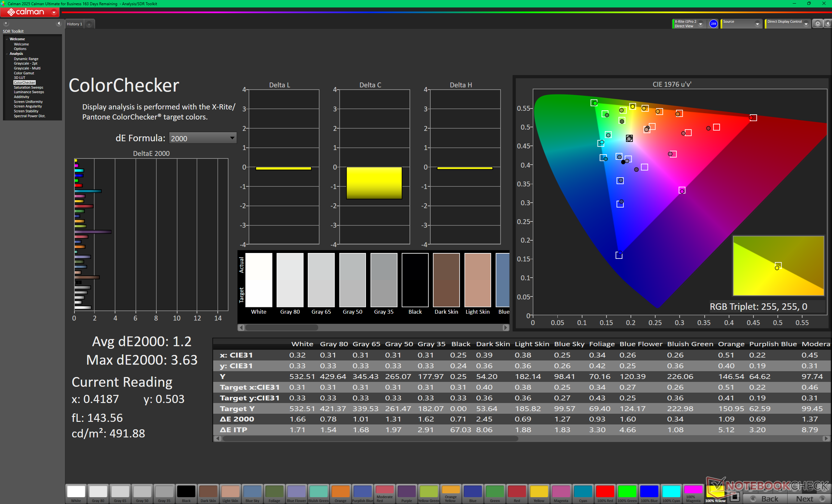Select the Magenta swatch in the bottom bar
The width and height of the screenshot is (832, 504).
561,494
